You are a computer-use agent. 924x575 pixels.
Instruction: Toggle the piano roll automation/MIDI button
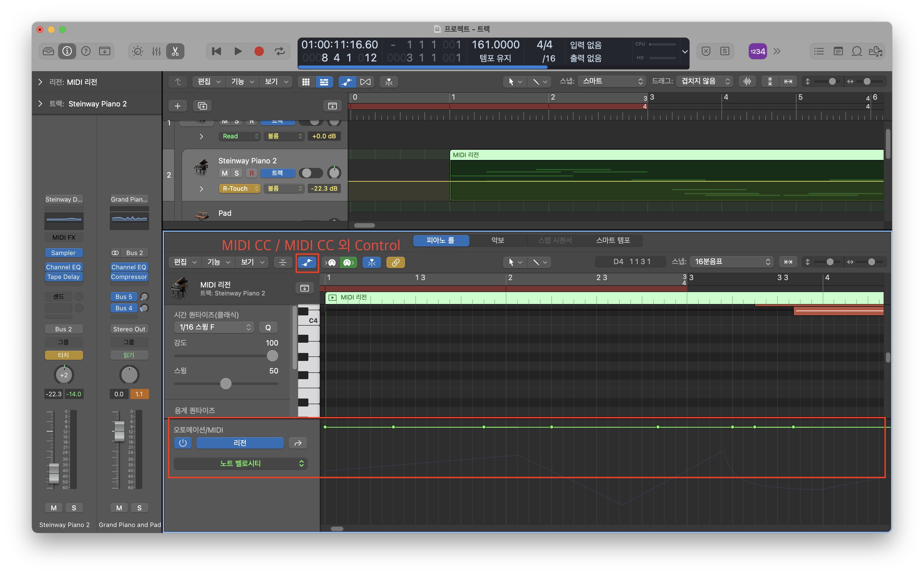click(307, 262)
